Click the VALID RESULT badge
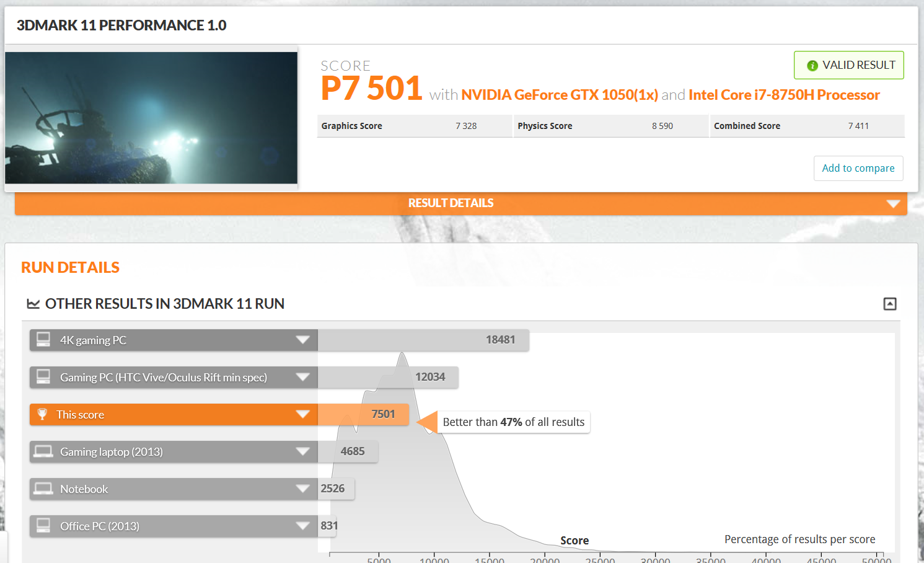924x563 pixels. pyautogui.click(x=848, y=65)
